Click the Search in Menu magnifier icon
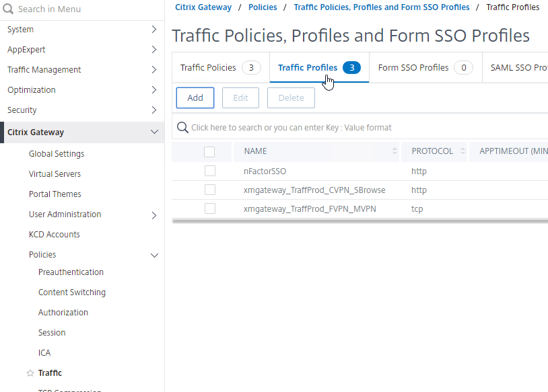The height and width of the screenshot is (392, 548). [8, 9]
